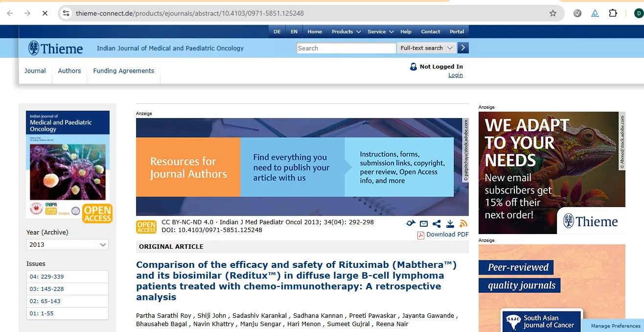Click the Login link
This screenshot has height=332, width=644.
pos(456,75)
